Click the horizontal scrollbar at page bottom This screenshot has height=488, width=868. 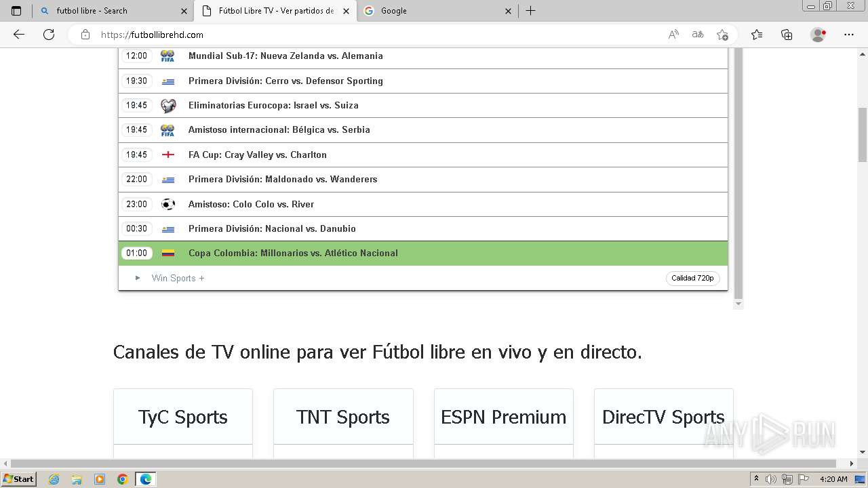(x=423, y=464)
